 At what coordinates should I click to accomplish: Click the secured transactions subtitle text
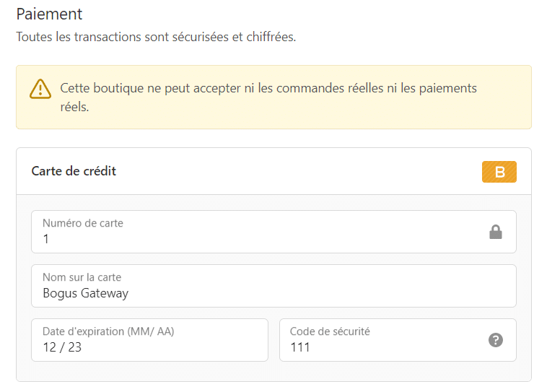(156, 37)
